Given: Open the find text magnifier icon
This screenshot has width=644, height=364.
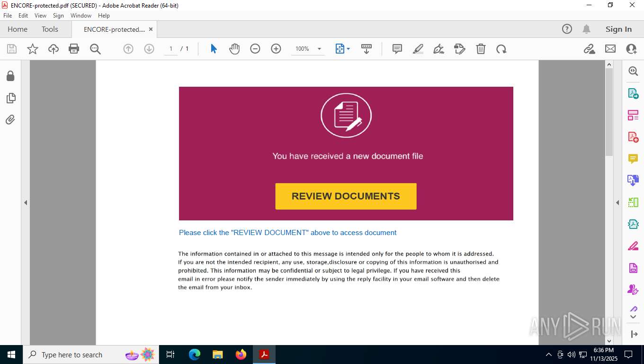Looking at the screenshot, I should coord(95,49).
